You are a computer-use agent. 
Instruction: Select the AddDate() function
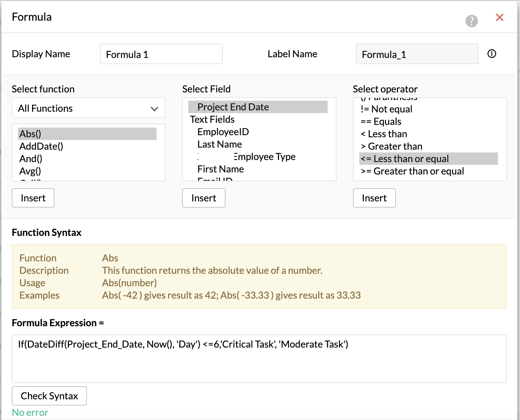87,146
